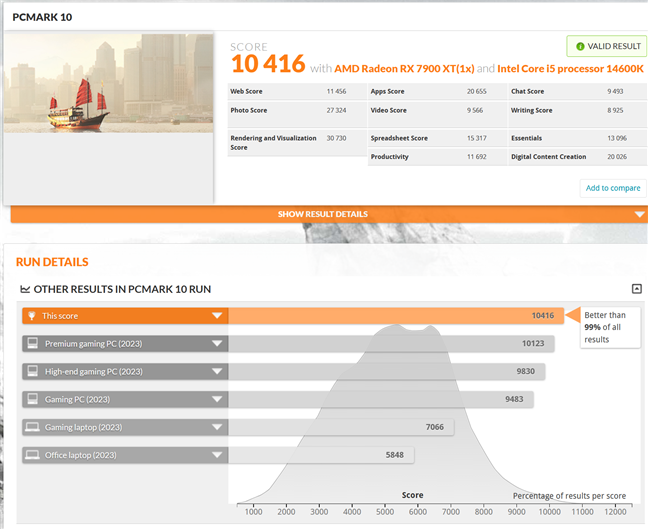Click the Digital Content Creation row

coord(578,157)
